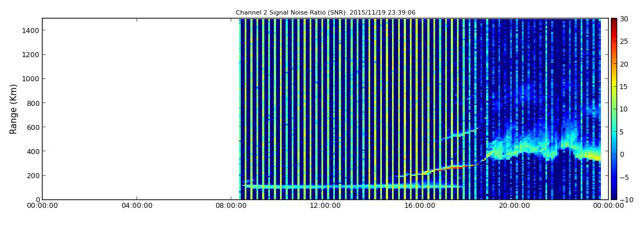Click the "Range (Km)" y-axis label
The width and height of the screenshot is (644, 228).
13,109
